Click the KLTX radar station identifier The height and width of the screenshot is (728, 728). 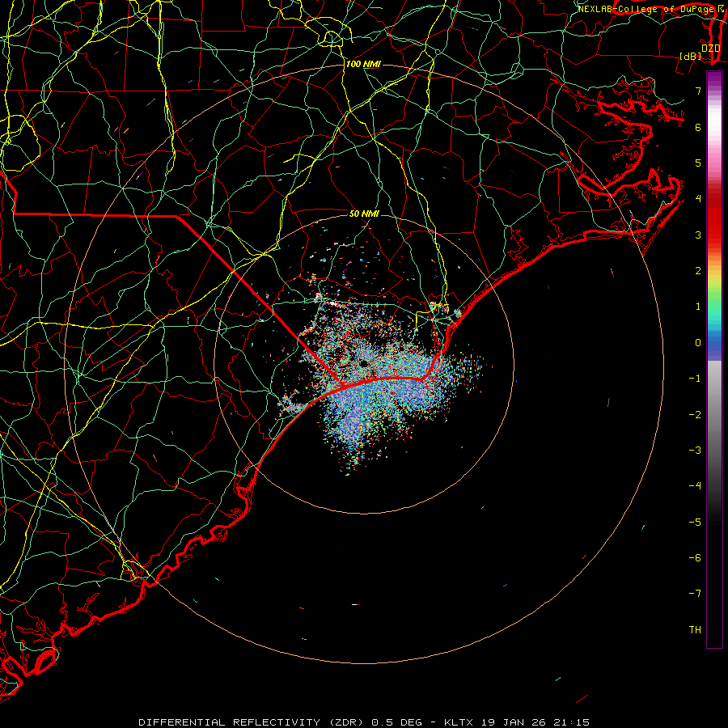coord(459,722)
